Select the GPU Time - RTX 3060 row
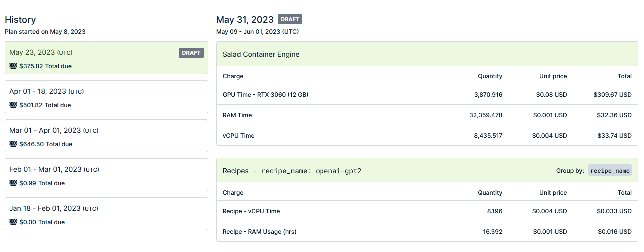Viewport: 644px width, 252px height. coord(427,94)
